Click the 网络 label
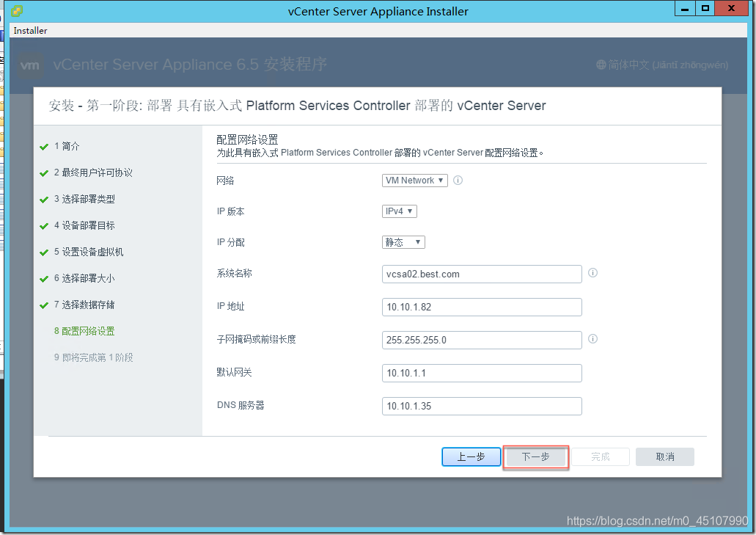Viewport: 756px width, 535px height. point(225,181)
